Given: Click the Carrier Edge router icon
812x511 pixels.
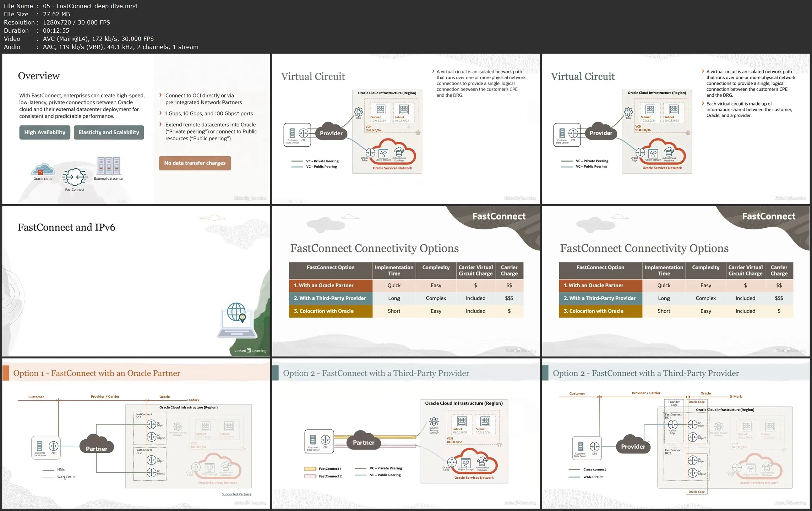Looking at the screenshot, I should pyautogui.click(x=673, y=424).
